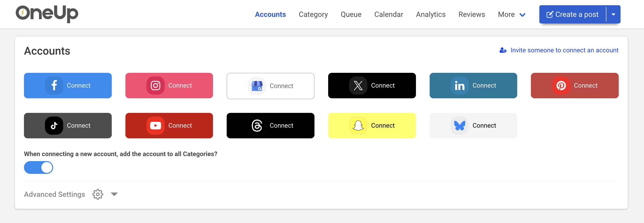Switch to the Calendar view
The width and height of the screenshot is (644, 223).
(389, 15)
